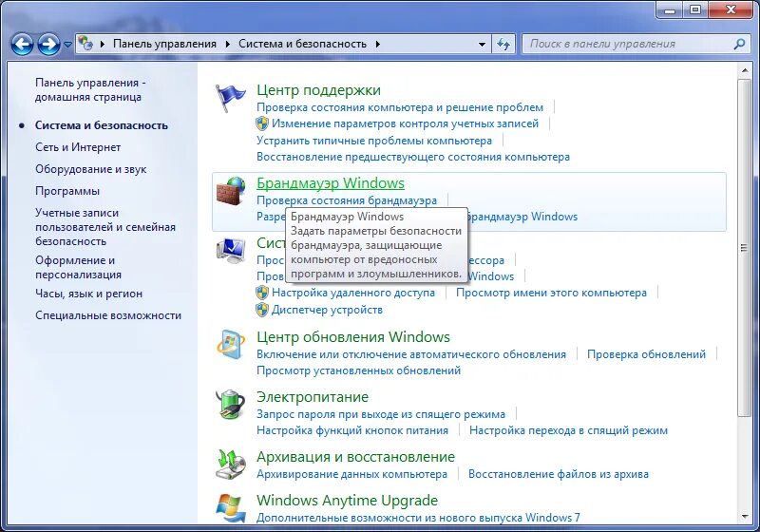Image resolution: width=760 pixels, height=532 pixels.
Task: Click Восстановление файлов из архива
Action: pos(558,474)
